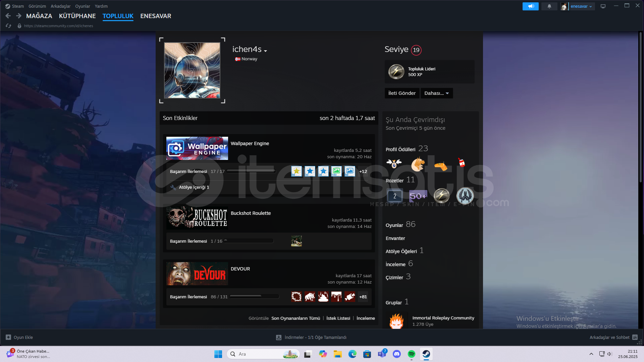Switch to the MAĞAZA tab
Image resolution: width=644 pixels, height=362 pixels.
coord(39,16)
